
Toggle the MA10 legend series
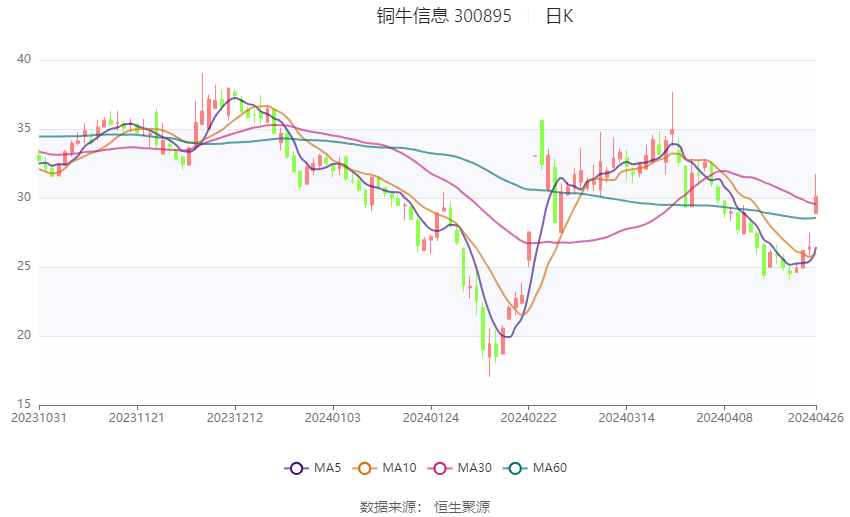[x=384, y=468]
